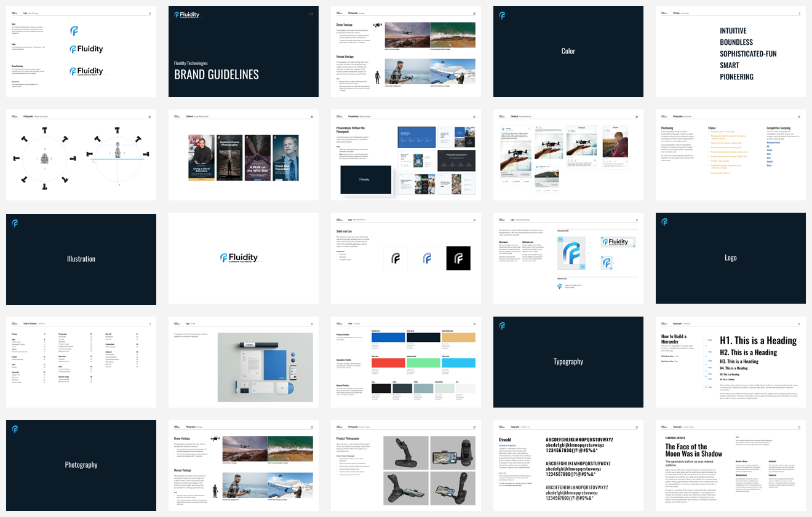Click the "PIONEERING" personality word
The height and width of the screenshot is (517, 812).
(x=736, y=77)
